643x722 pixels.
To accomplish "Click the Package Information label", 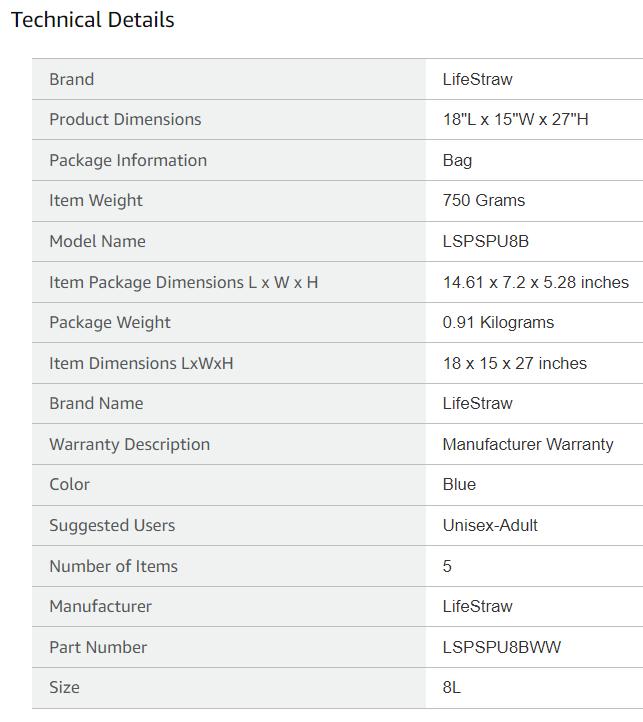I will point(128,160).
